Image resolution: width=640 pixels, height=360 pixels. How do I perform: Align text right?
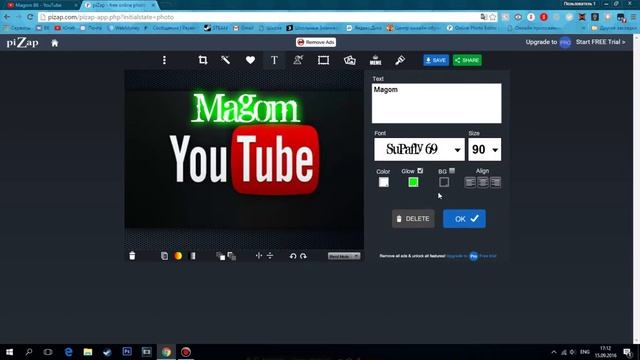click(x=496, y=182)
